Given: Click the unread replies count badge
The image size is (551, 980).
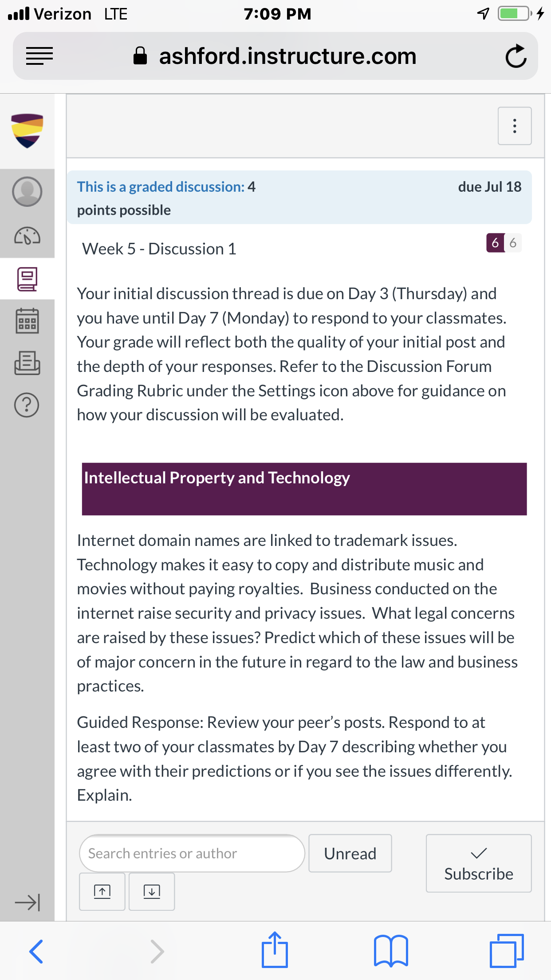Looking at the screenshot, I should (x=495, y=243).
